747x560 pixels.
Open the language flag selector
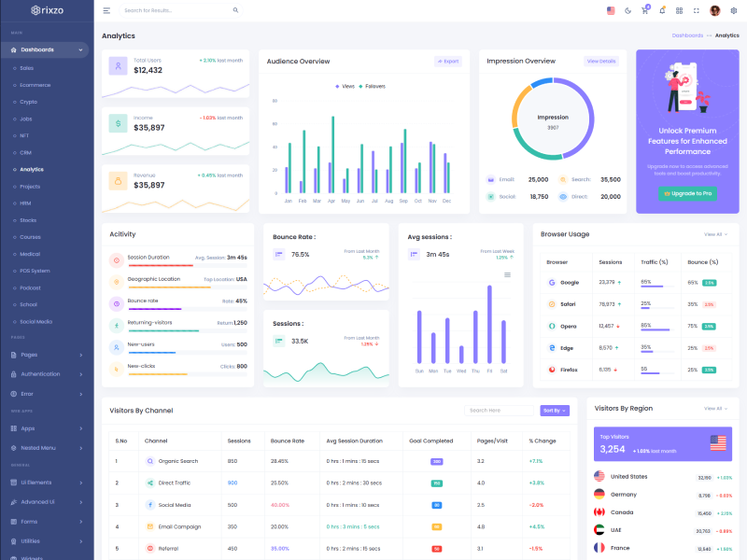coord(611,10)
